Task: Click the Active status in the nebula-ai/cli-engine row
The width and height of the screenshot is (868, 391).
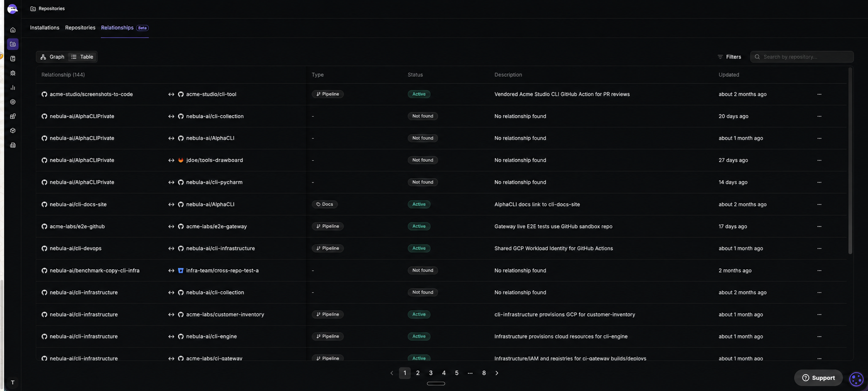Action: pos(419,337)
